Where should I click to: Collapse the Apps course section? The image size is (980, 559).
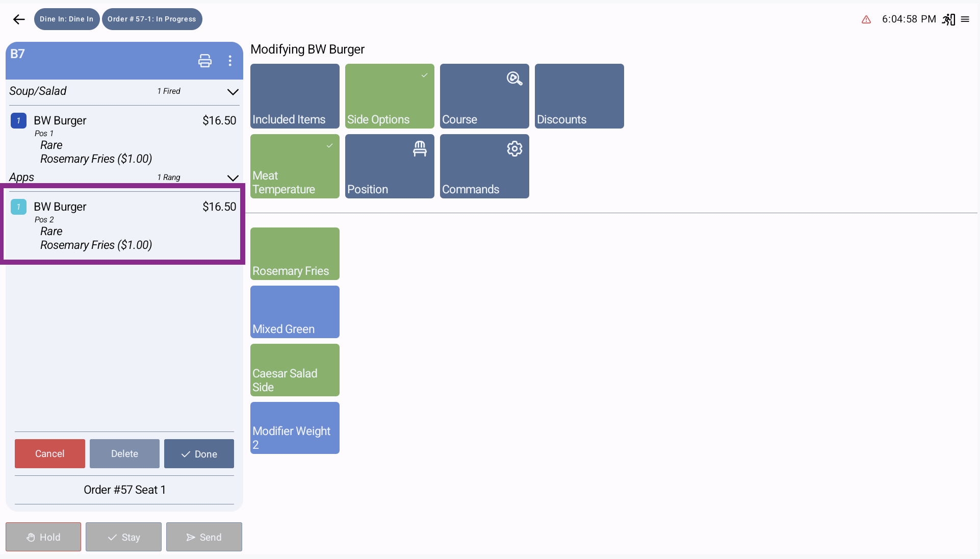[233, 178]
